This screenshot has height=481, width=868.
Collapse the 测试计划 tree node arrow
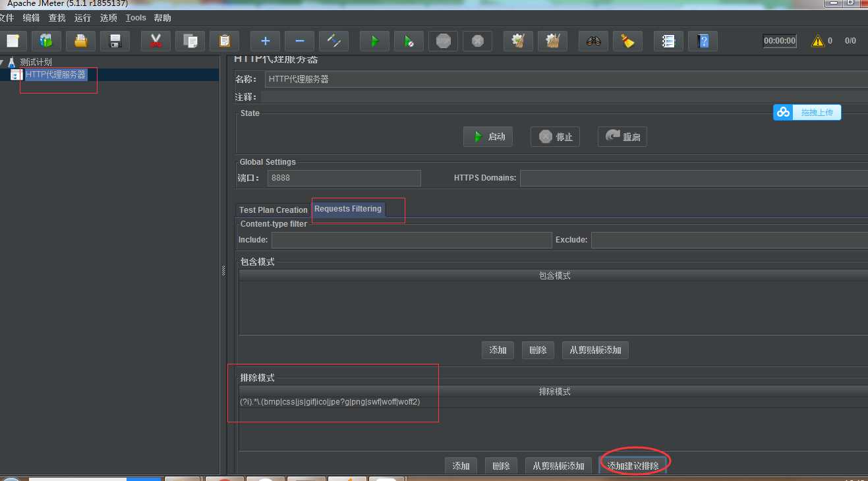click(3, 62)
